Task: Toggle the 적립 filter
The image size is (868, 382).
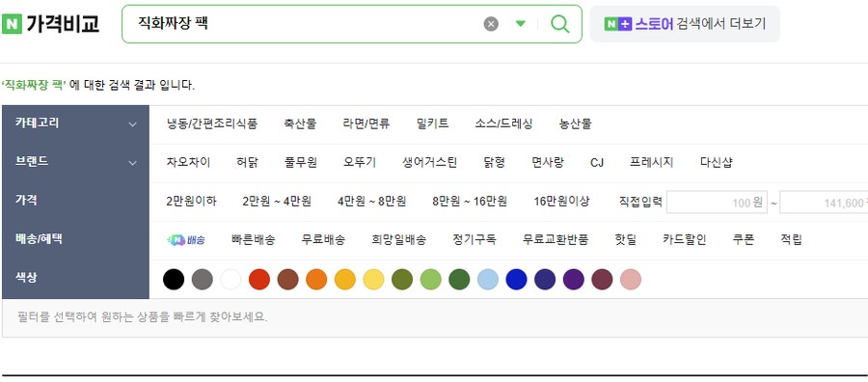Action: coord(792,240)
